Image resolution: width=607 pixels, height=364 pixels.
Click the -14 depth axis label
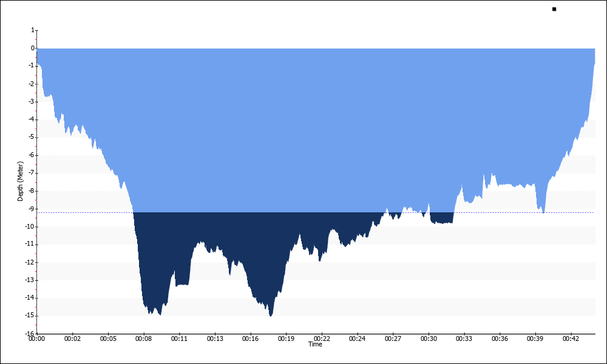click(x=30, y=298)
